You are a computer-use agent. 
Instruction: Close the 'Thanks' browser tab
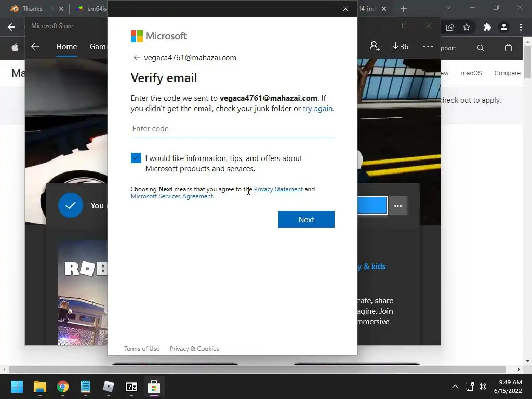(x=61, y=9)
